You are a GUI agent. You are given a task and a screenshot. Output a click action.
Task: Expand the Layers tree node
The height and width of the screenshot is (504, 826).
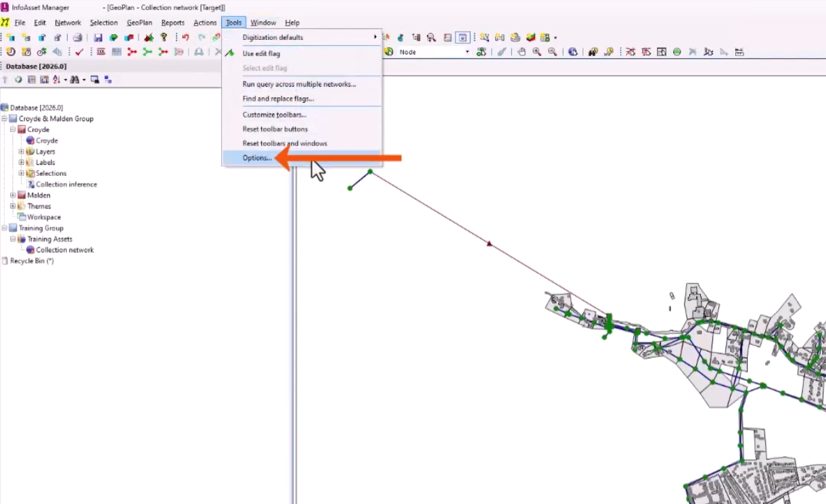click(x=22, y=152)
